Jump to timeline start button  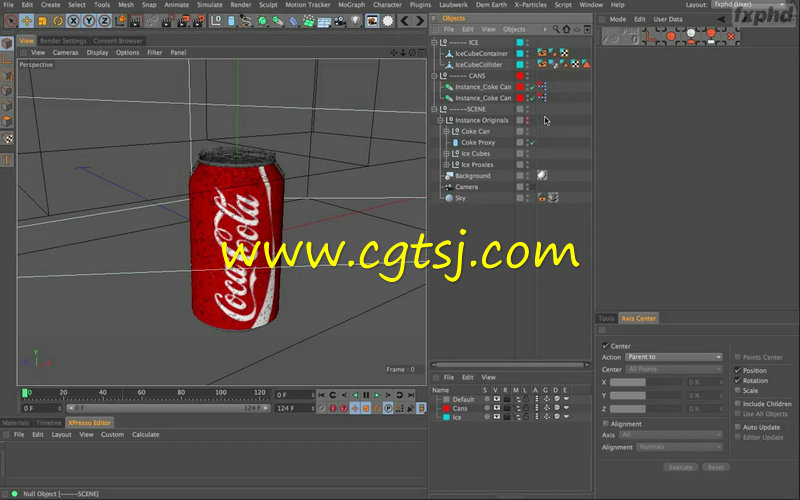coord(321,395)
